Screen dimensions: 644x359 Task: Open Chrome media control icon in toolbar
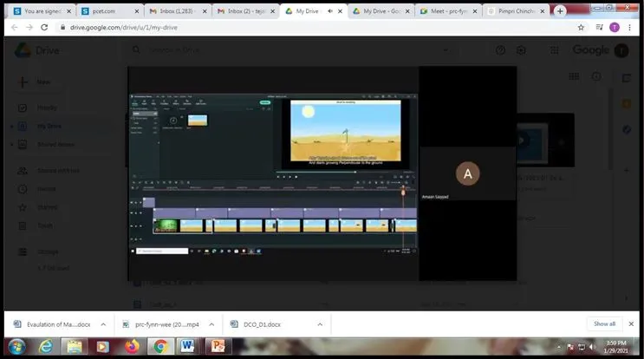(x=599, y=28)
